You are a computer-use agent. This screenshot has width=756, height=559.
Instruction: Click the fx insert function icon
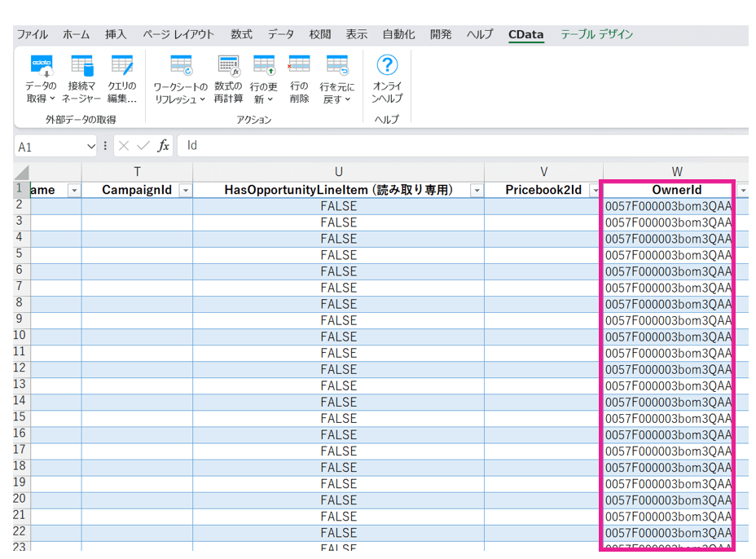click(x=164, y=146)
